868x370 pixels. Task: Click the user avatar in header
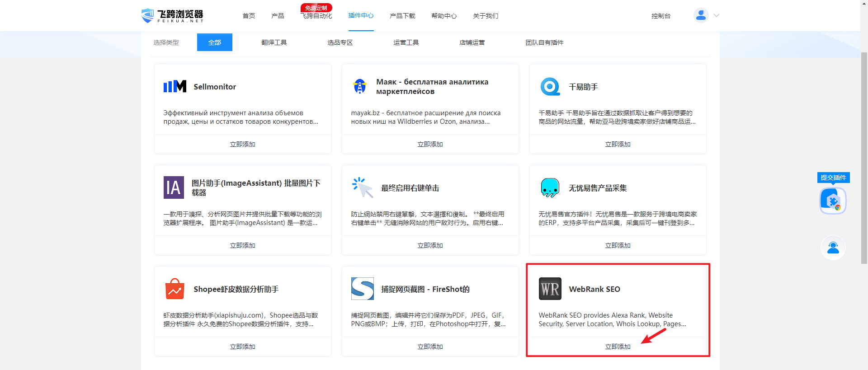tap(701, 15)
